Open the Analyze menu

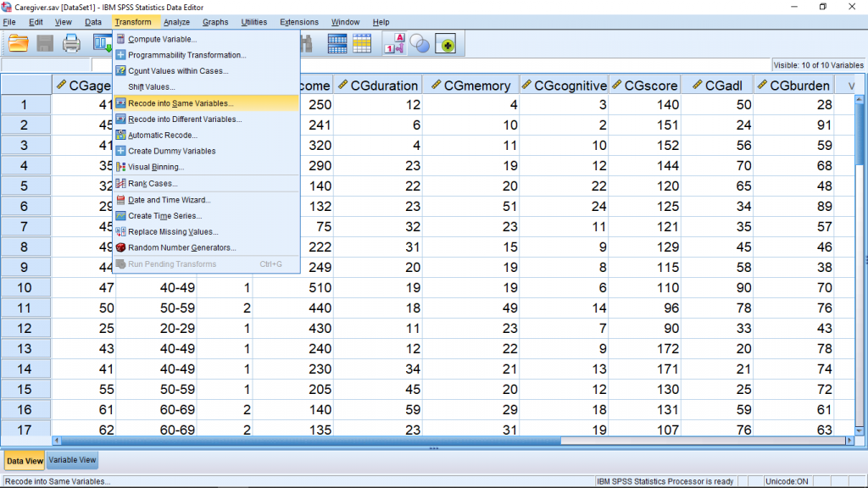click(176, 21)
